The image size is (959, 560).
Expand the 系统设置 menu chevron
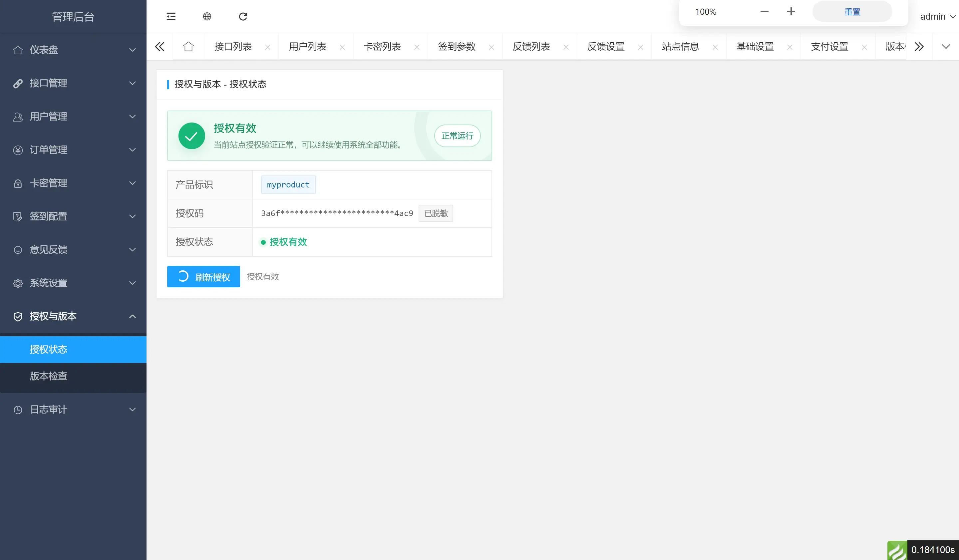coord(133,283)
